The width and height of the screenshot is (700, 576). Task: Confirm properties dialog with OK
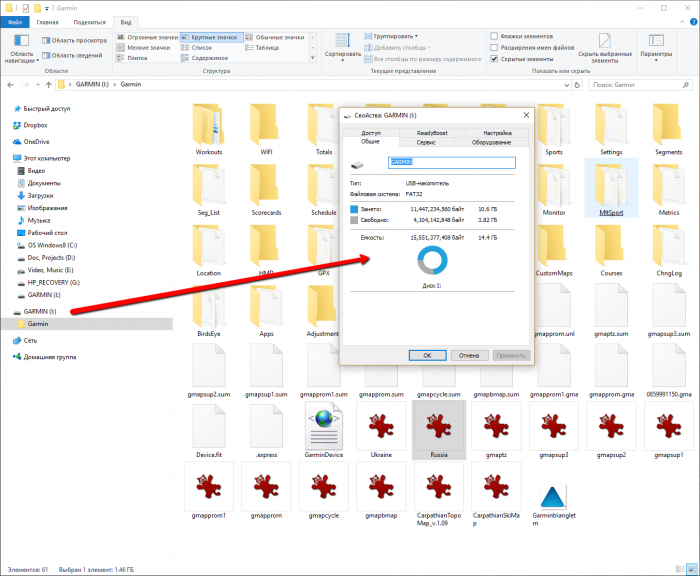click(x=427, y=355)
